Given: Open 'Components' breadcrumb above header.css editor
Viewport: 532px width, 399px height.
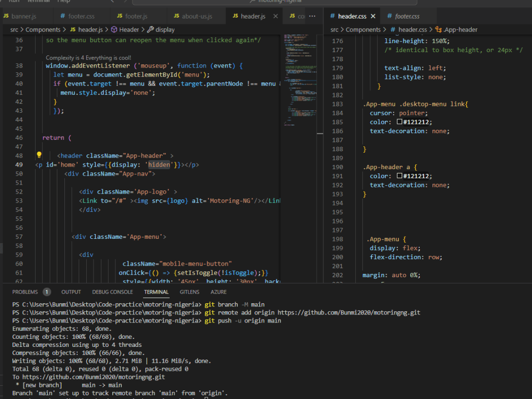Looking at the screenshot, I should click(363, 29).
